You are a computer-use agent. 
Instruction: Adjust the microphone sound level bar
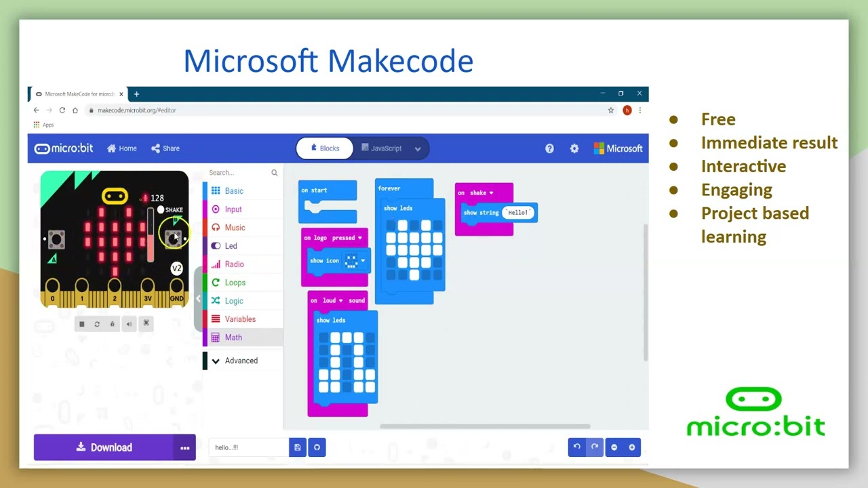click(x=151, y=236)
